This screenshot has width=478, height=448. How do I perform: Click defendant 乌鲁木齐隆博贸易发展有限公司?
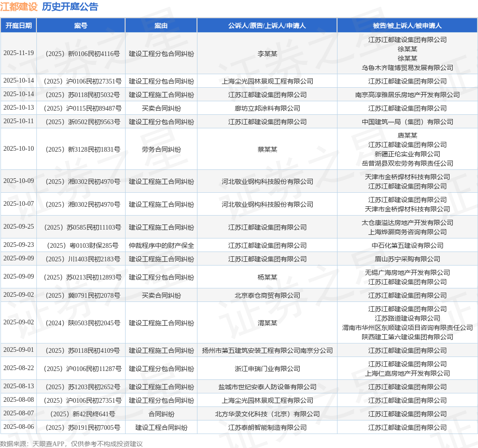pyautogui.click(x=407, y=68)
